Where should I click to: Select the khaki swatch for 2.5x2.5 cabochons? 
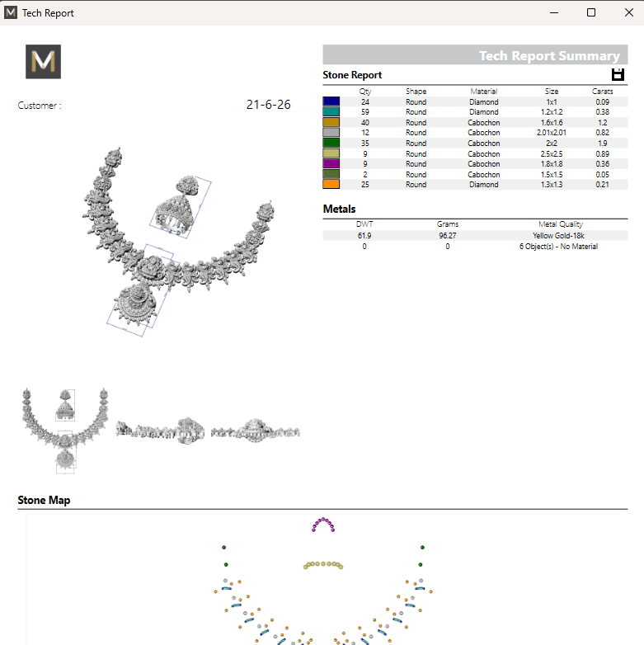(331, 153)
